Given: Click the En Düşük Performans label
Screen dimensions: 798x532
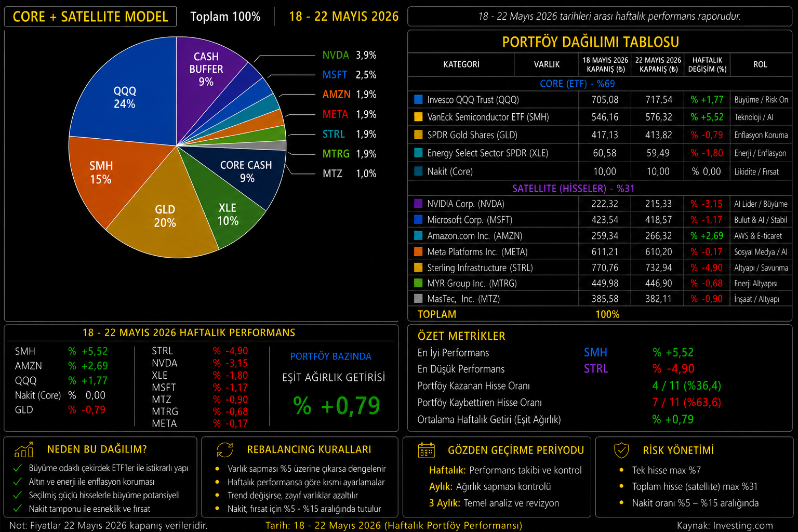Looking at the screenshot, I should [x=461, y=369].
